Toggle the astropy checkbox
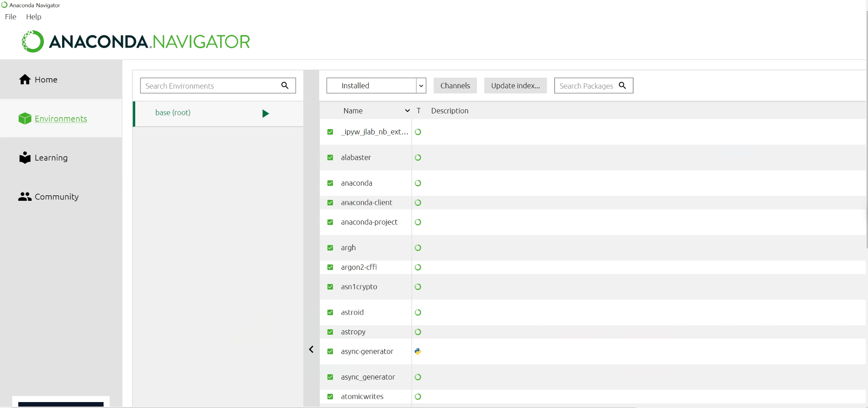868x408 pixels. pos(330,332)
